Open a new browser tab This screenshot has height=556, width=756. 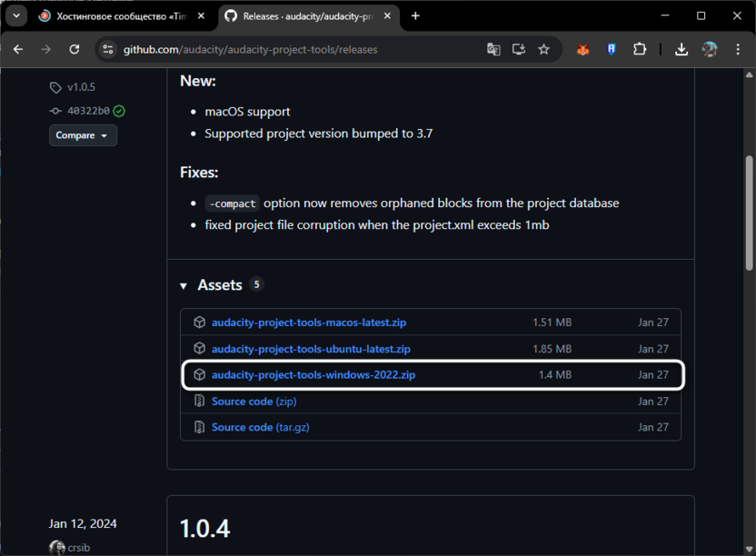click(415, 15)
